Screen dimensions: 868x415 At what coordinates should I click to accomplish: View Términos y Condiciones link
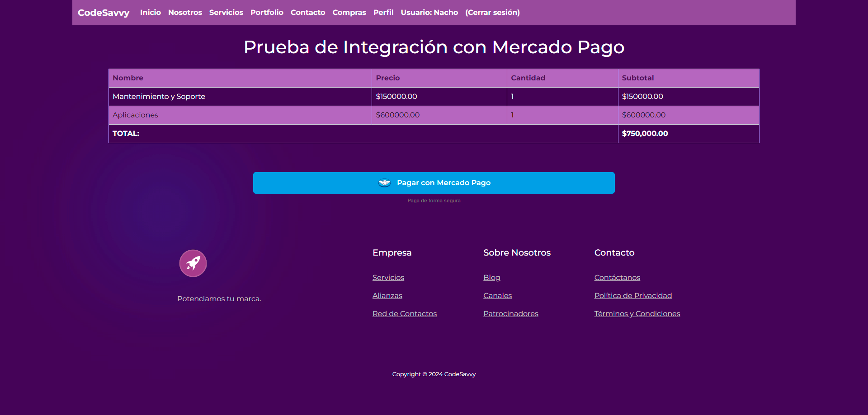coord(637,314)
